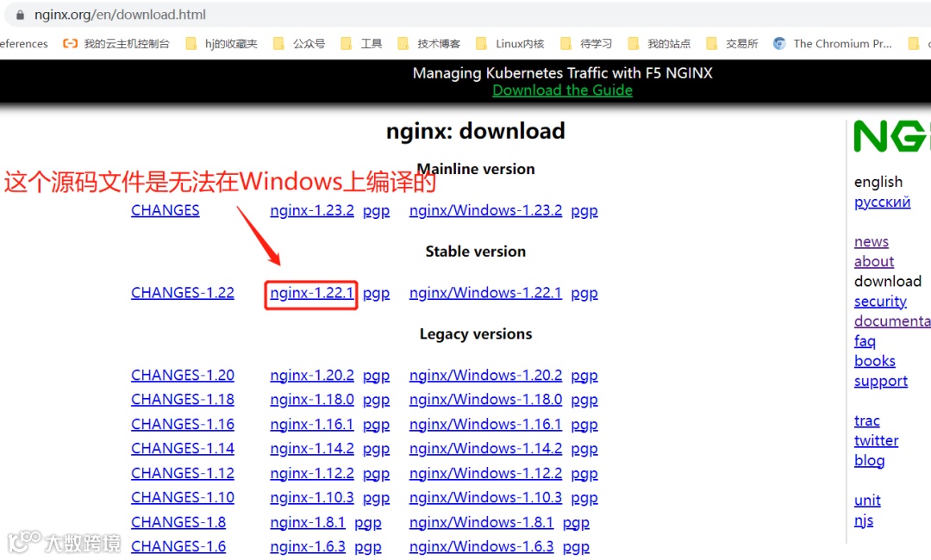Open the faq page
This screenshot has width=931, height=560.
point(865,342)
